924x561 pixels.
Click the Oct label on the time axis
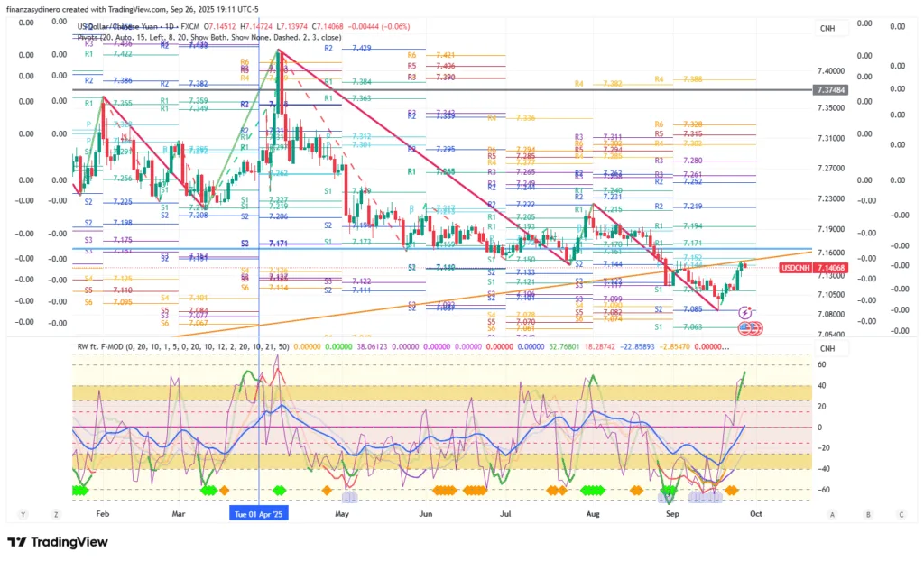756,513
